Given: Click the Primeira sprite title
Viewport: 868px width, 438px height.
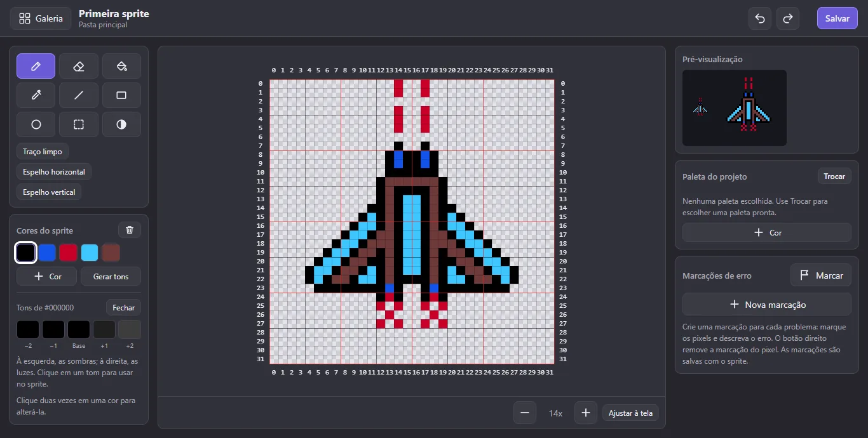Looking at the screenshot, I should pyautogui.click(x=114, y=13).
